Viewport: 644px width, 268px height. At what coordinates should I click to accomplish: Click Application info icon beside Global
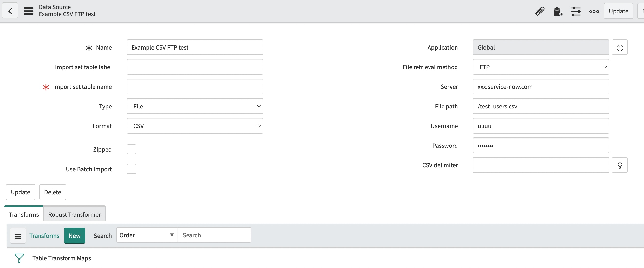(619, 48)
